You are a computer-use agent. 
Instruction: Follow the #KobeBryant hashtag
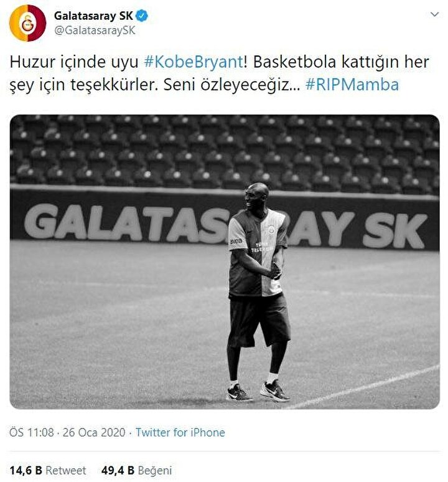(x=194, y=62)
